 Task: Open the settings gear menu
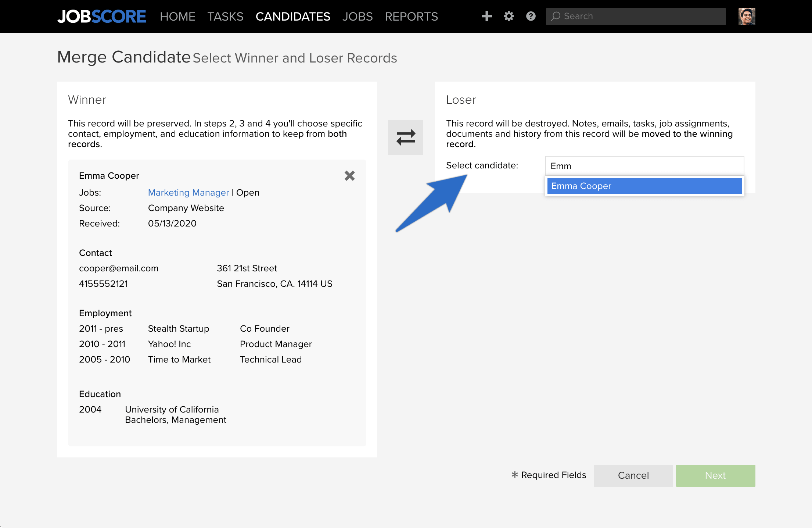click(509, 16)
